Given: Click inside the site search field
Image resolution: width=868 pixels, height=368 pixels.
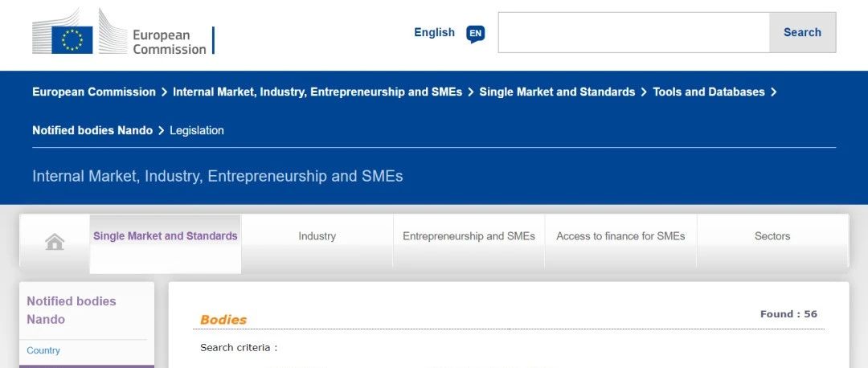Looking at the screenshot, I should [633, 33].
